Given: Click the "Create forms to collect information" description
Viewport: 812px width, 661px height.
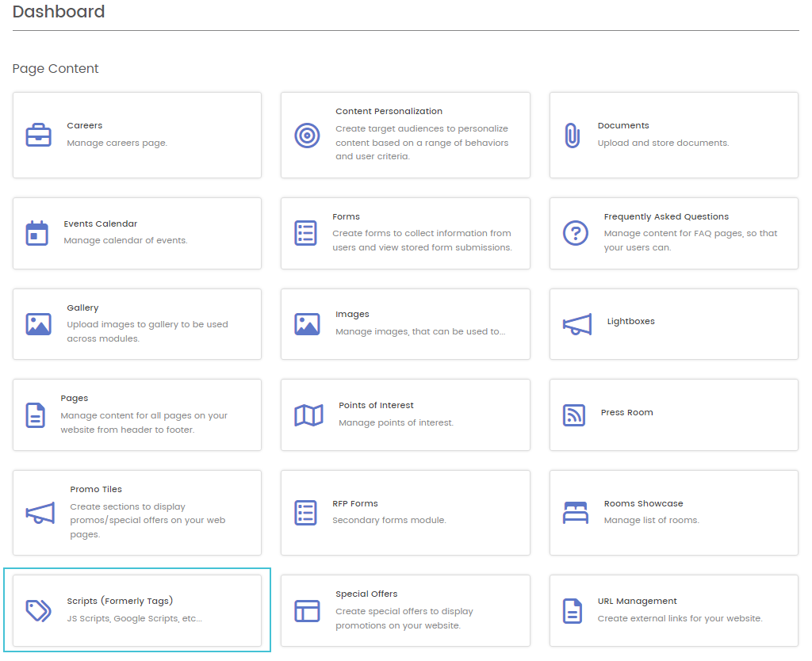Looking at the screenshot, I should pos(422,240).
